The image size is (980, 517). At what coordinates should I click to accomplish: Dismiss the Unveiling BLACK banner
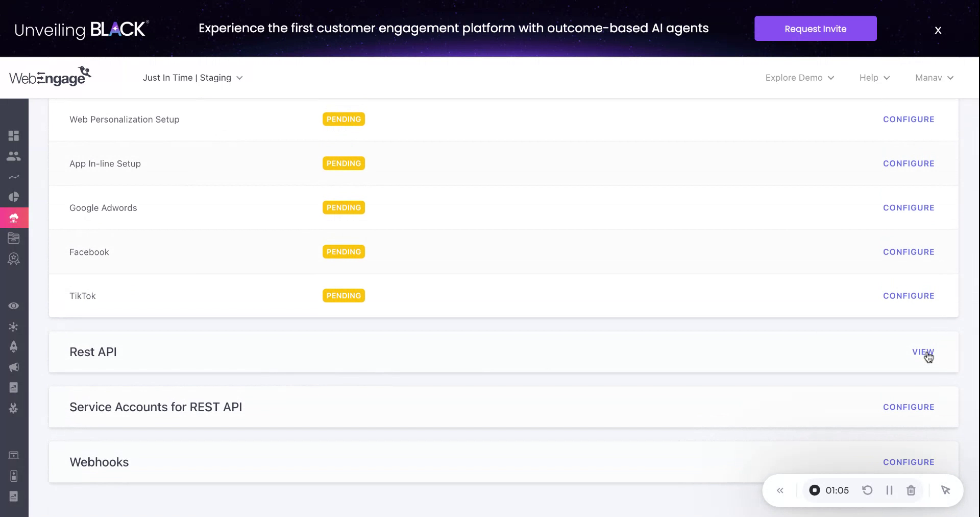[x=938, y=30]
